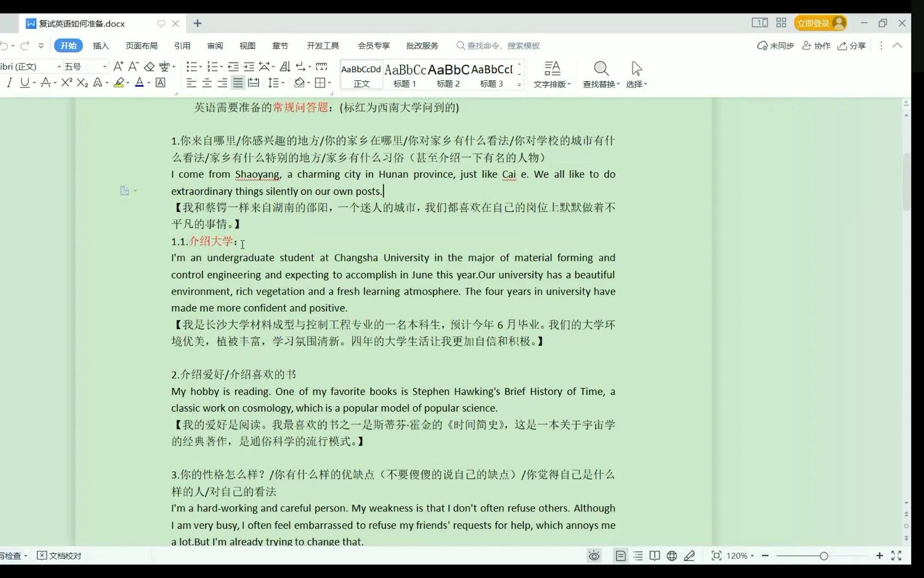
Task: Center align paragraph text
Action: (207, 82)
